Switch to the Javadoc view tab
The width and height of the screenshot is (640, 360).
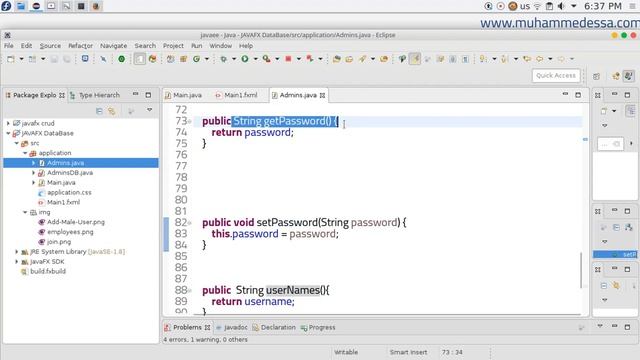pos(232,327)
